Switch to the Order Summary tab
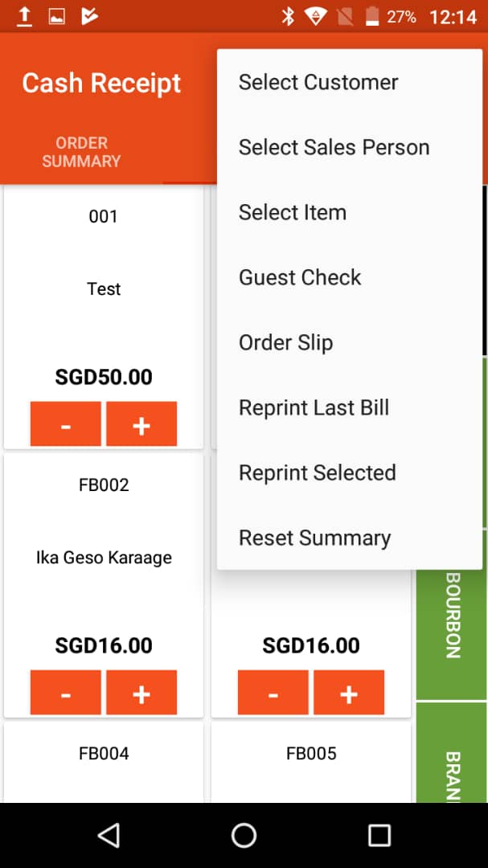Screen dimensions: 488x868 pyautogui.click(x=81, y=152)
